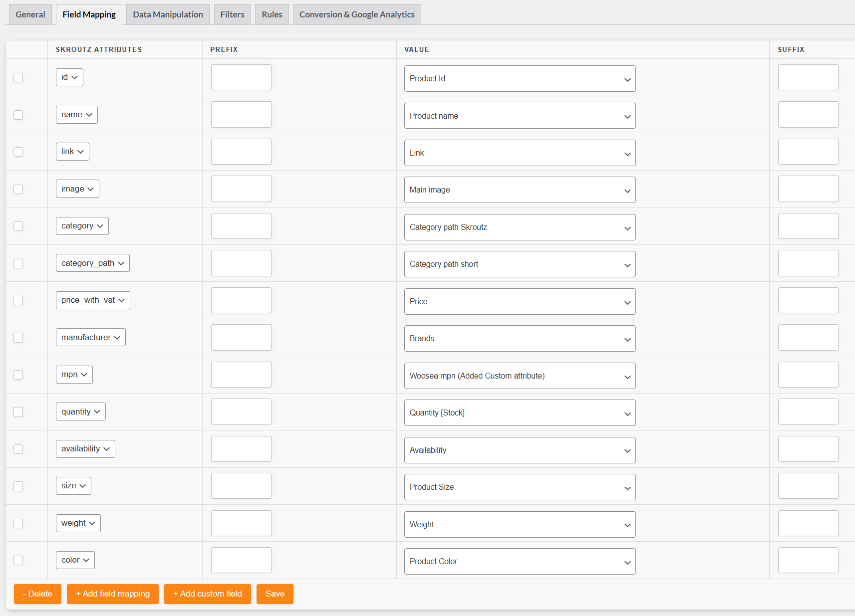
Task: Expand the Main image value dropdown
Action: pos(519,190)
